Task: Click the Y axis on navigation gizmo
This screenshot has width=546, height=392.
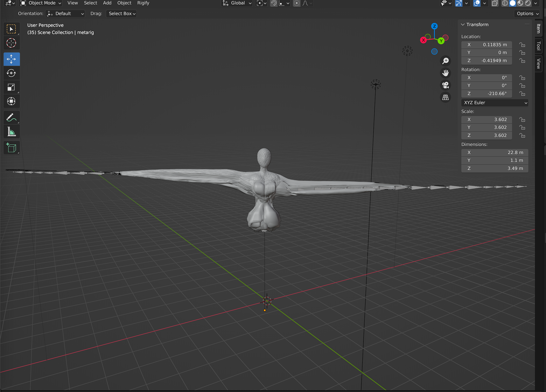Action: 441,41
